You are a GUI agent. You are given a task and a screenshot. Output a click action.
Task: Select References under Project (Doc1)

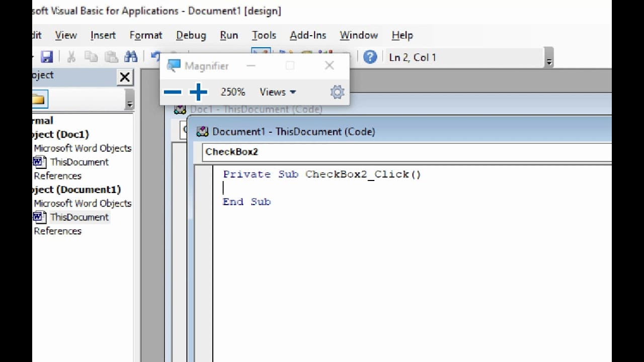tap(57, 176)
